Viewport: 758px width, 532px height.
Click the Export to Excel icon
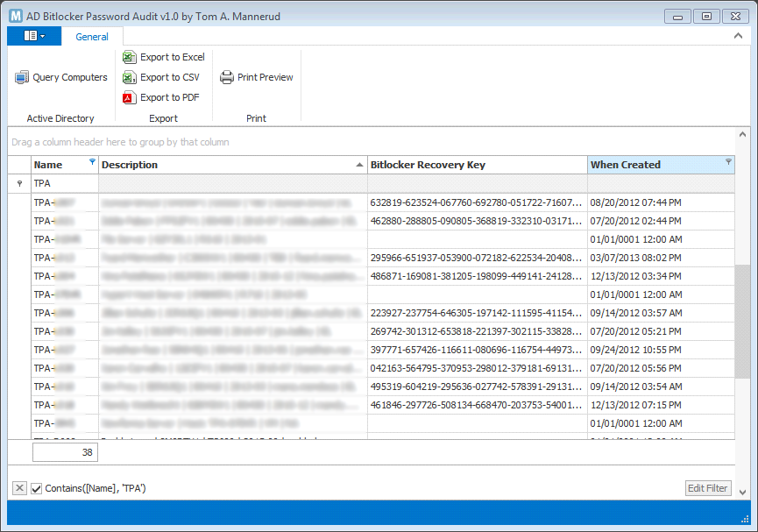129,57
